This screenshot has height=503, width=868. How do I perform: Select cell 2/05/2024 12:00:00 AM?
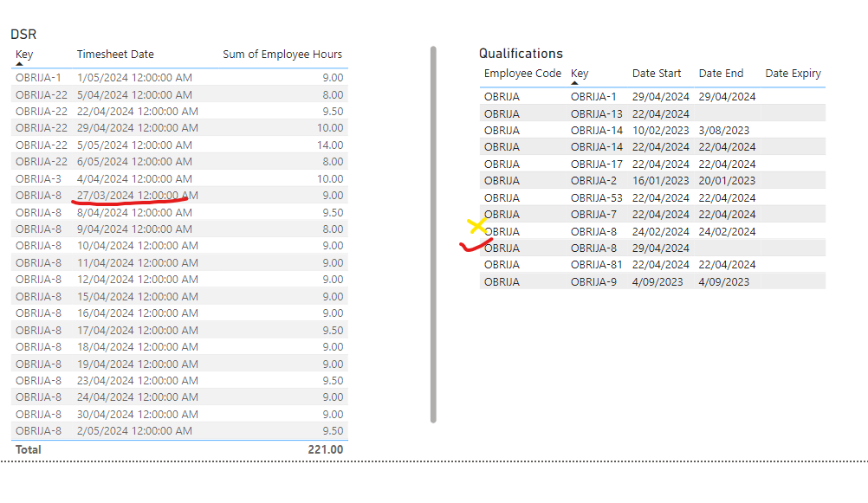(134, 431)
